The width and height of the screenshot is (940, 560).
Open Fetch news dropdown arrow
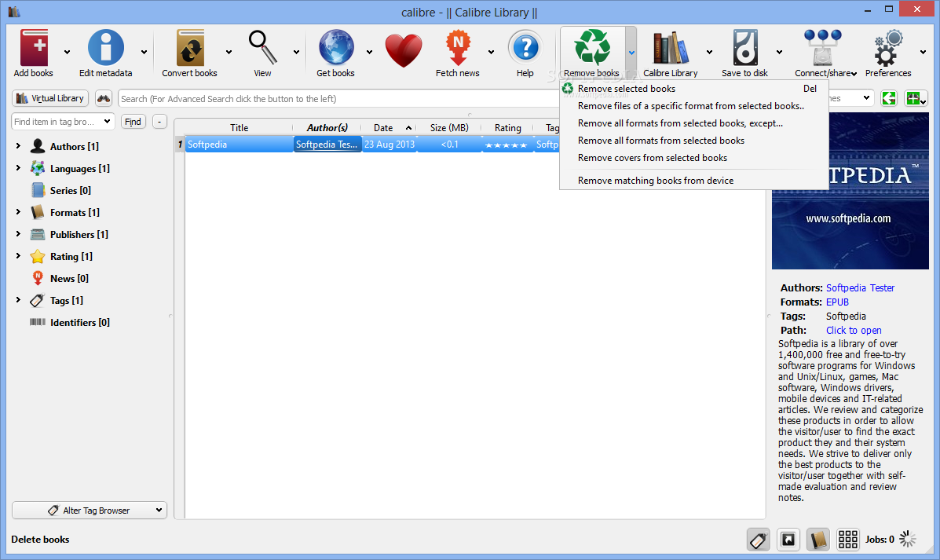(x=491, y=52)
